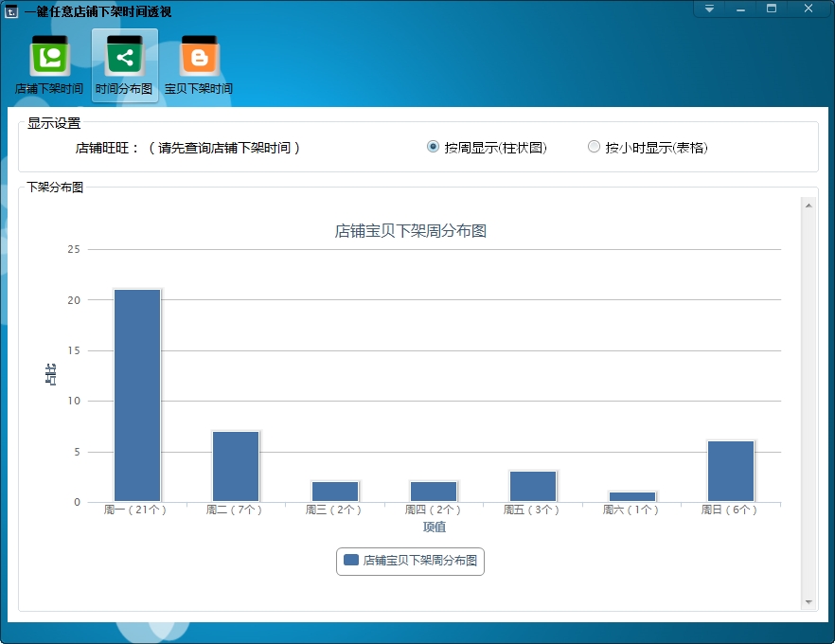Image resolution: width=835 pixels, height=644 pixels.
Task: Click axis label 周三 ( 2个 )
Action: (x=333, y=510)
